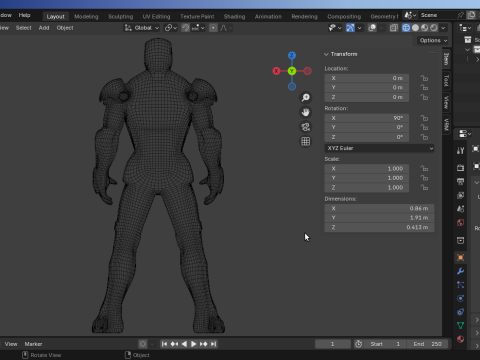
Task: Toggle X-ray mode button
Action: [394, 28]
